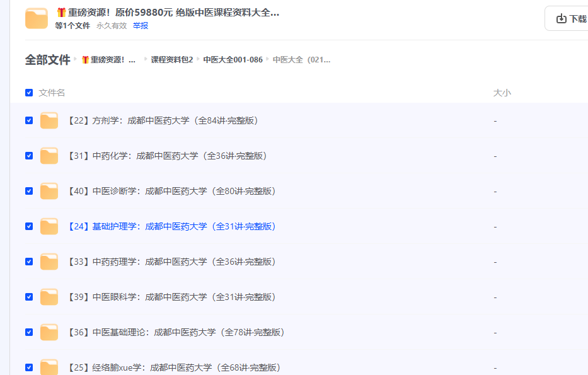
Task: Uncheck the 【24】基础护理学 folder checkbox
Action: point(29,226)
